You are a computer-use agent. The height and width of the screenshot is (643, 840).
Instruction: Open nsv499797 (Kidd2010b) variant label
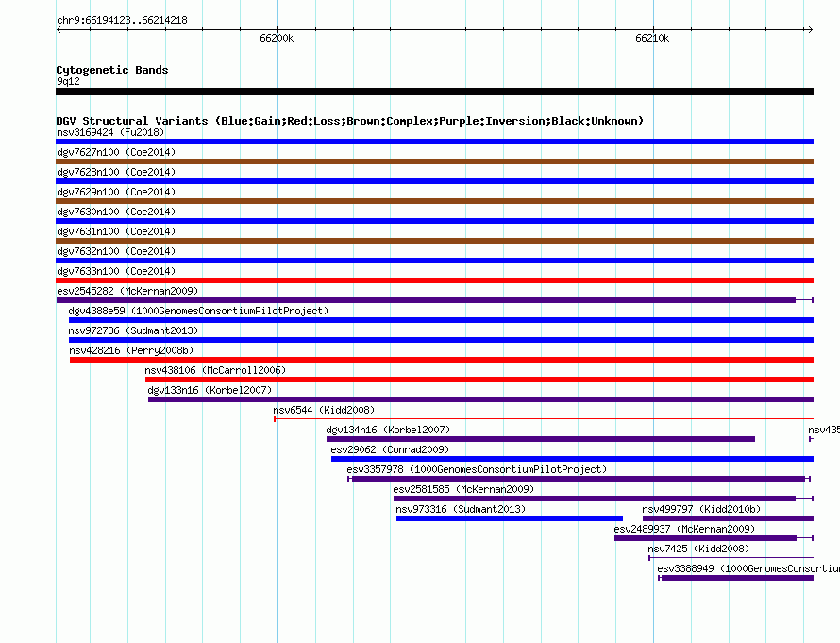[x=701, y=509]
